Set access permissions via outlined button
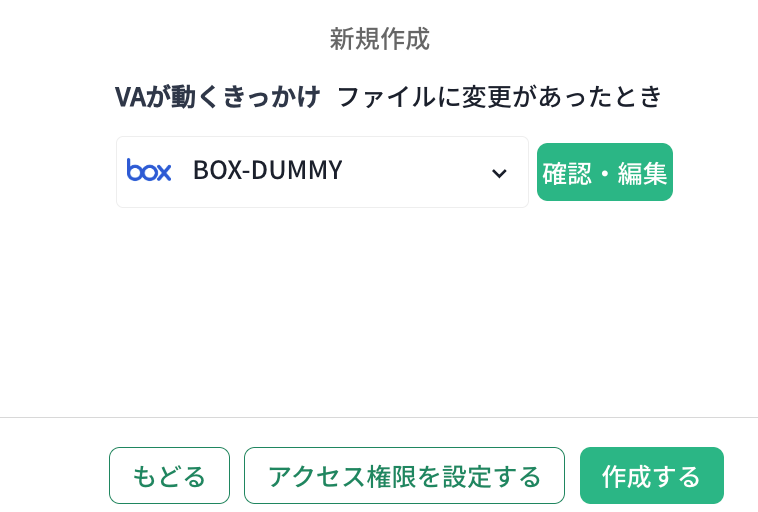The image size is (758, 512). coord(404,476)
